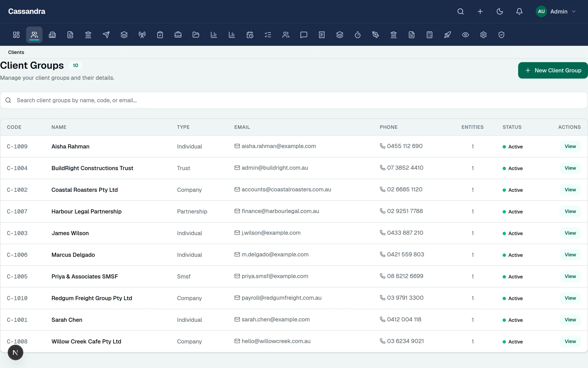Open the chat bubble messages icon
Image resolution: width=588 pixels, height=368 pixels.
coord(304,35)
